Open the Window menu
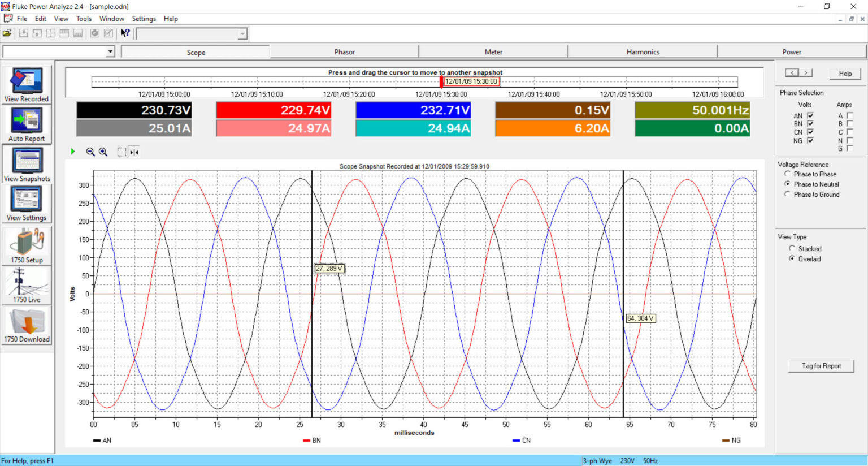868x466 pixels. click(x=112, y=19)
